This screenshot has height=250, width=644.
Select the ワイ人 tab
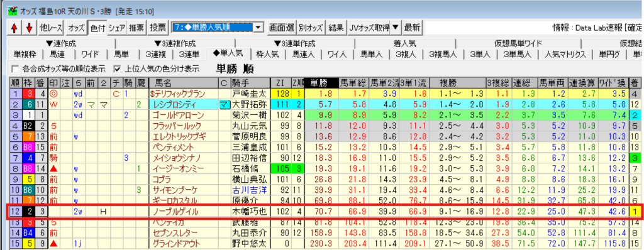pos(338,54)
